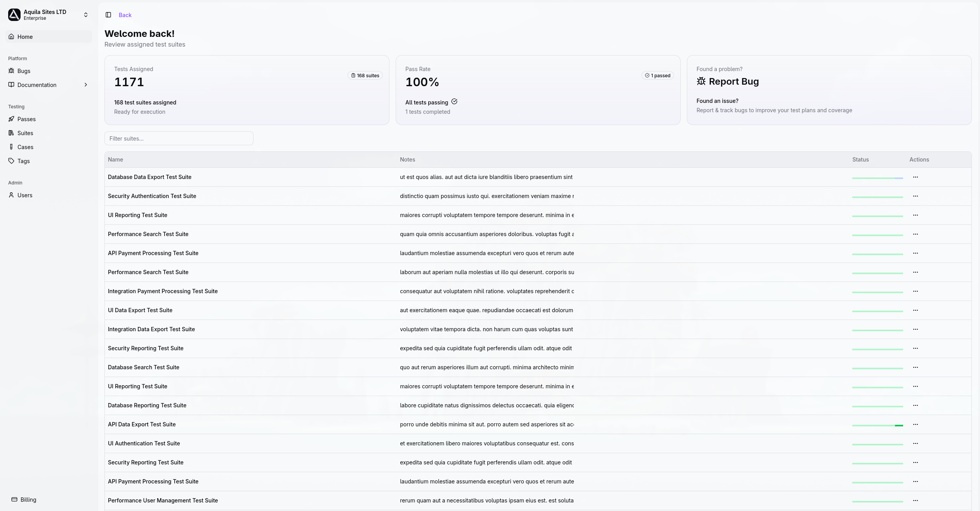Open actions menu for Security Authentication Test Suite
Screen dimensions: 980x511
point(916,196)
